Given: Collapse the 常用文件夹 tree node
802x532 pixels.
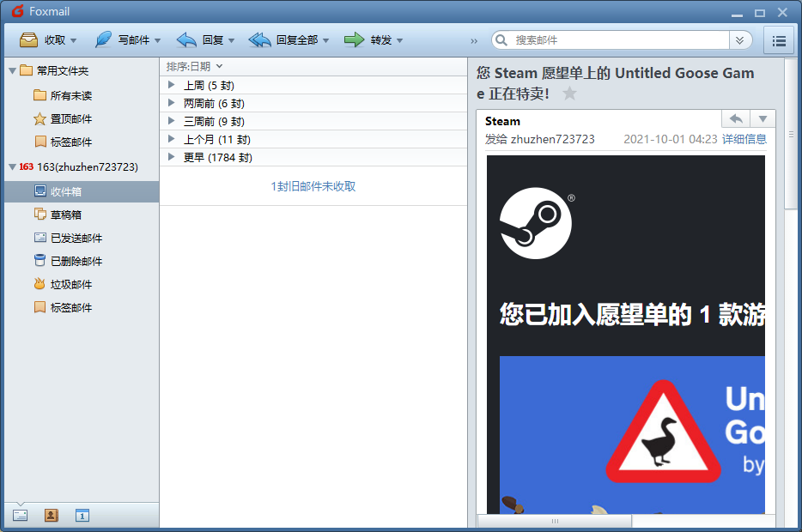Looking at the screenshot, I should (x=12, y=70).
